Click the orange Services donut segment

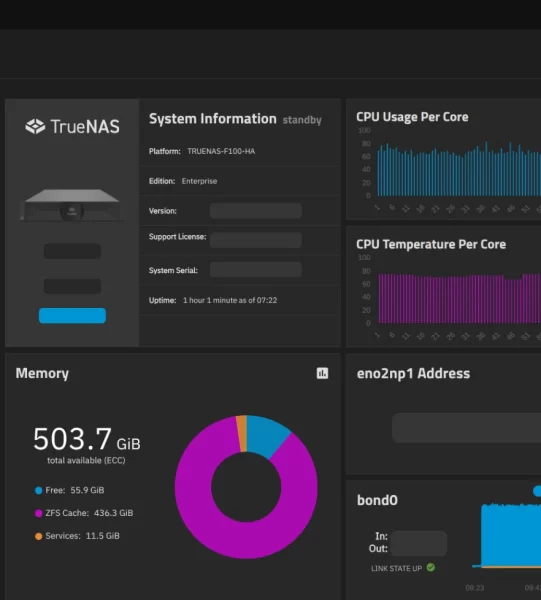click(x=241, y=434)
